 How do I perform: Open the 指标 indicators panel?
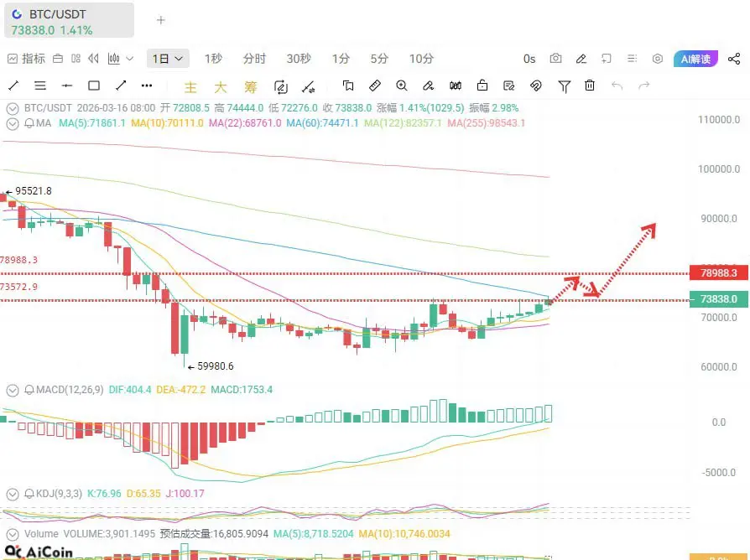tap(26, 59)
